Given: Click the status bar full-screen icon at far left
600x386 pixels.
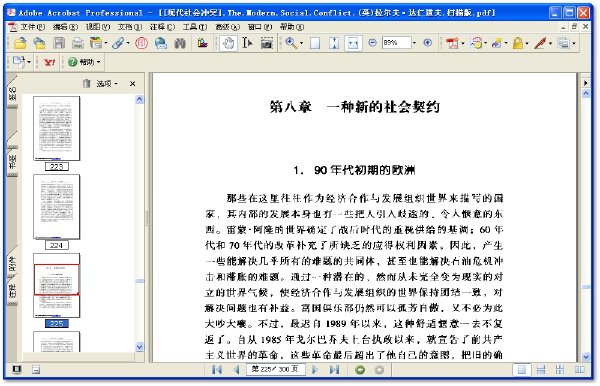Looking at the screenshot, I should click(x=16, y=370).
